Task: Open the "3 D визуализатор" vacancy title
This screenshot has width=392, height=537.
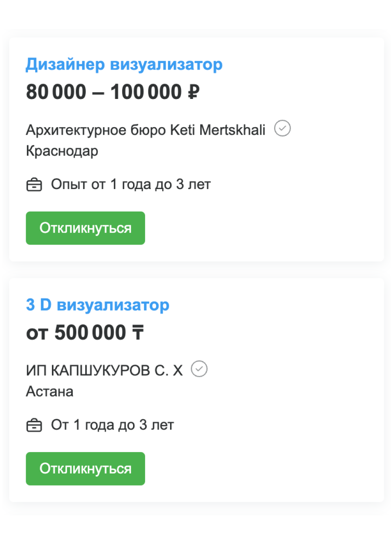Action: click(x=97, y=305)
